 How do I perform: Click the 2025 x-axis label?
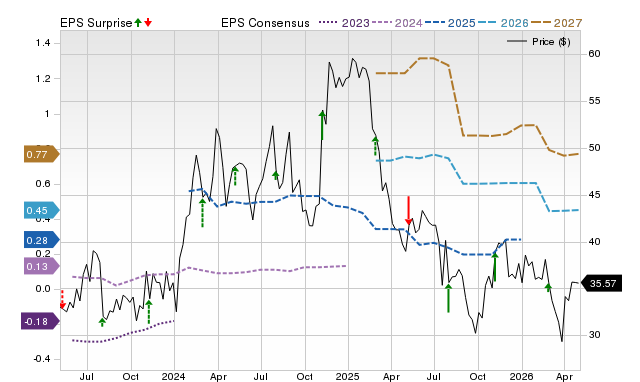[348, 376]
